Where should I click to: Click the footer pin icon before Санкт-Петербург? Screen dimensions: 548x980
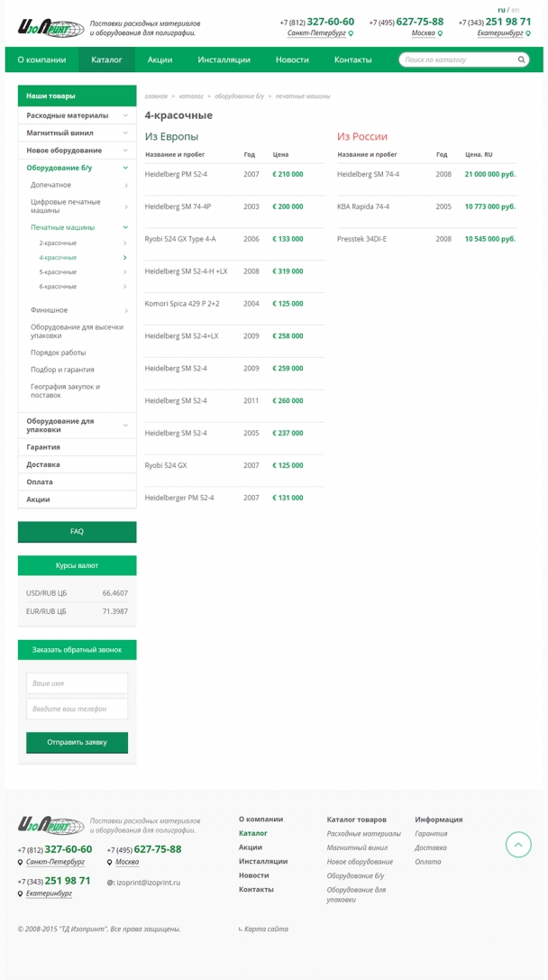[x=21, y=863]
